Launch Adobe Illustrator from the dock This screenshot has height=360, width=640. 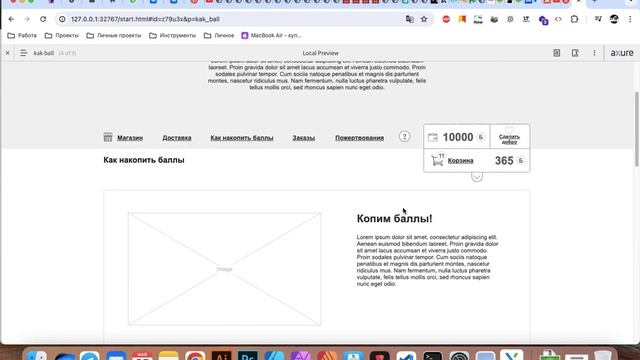[x=222, y=356]
